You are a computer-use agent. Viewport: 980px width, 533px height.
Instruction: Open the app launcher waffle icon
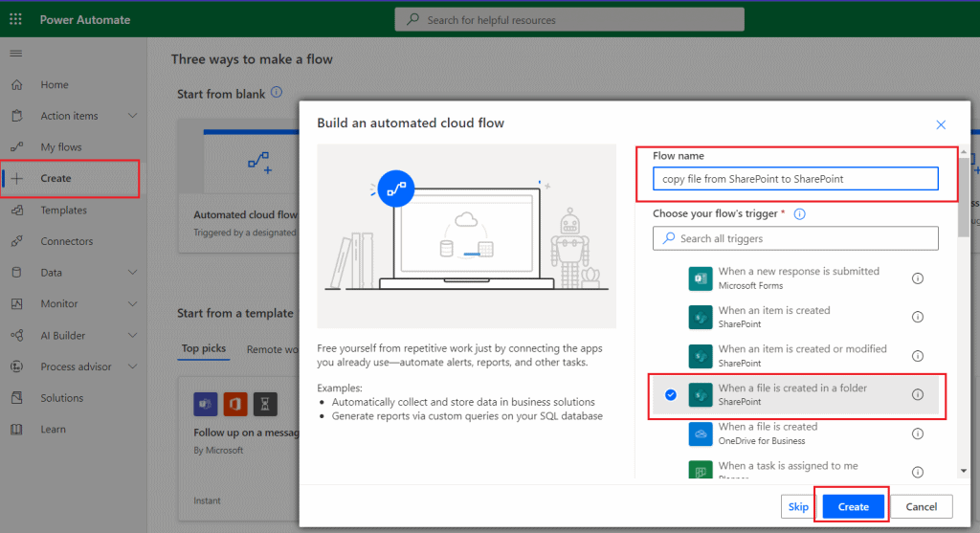[15, 19]
